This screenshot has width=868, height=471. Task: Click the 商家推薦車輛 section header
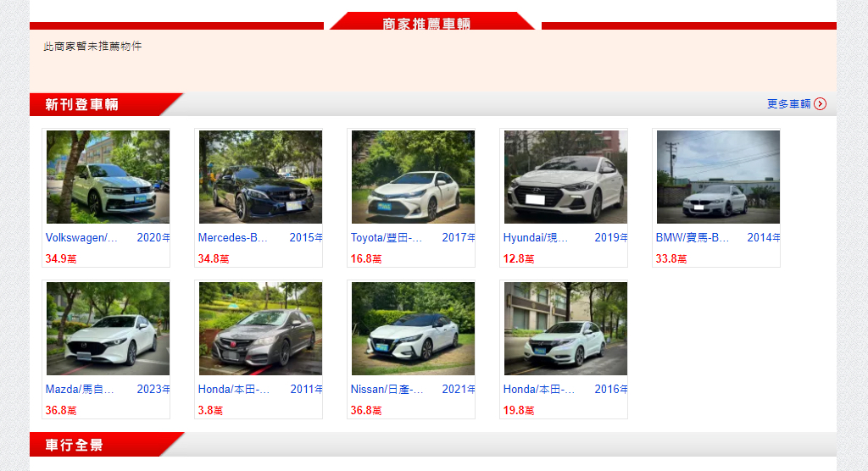click(427, 24)
